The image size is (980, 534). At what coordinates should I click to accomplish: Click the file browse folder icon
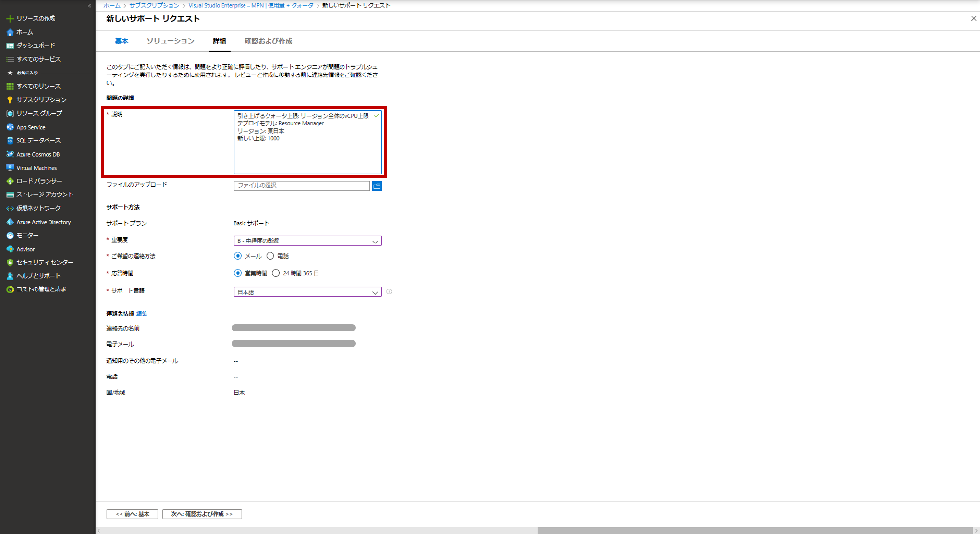[x=377, y=186]
